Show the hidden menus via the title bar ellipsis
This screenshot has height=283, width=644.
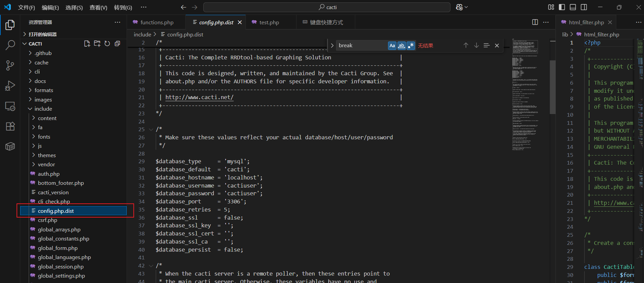(144, 7)
